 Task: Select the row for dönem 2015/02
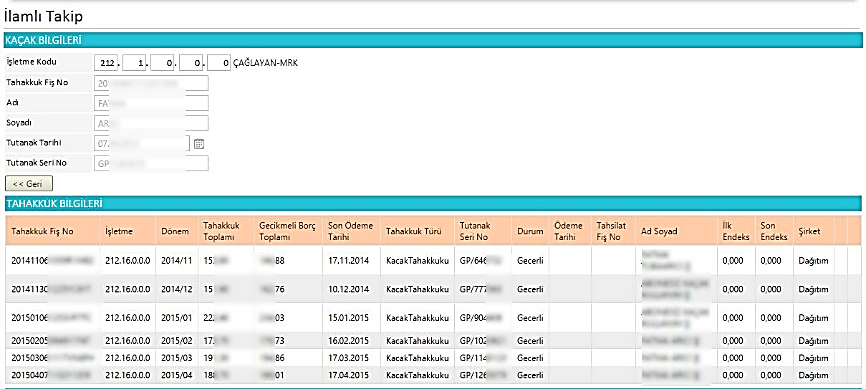[x=433, y=341]
